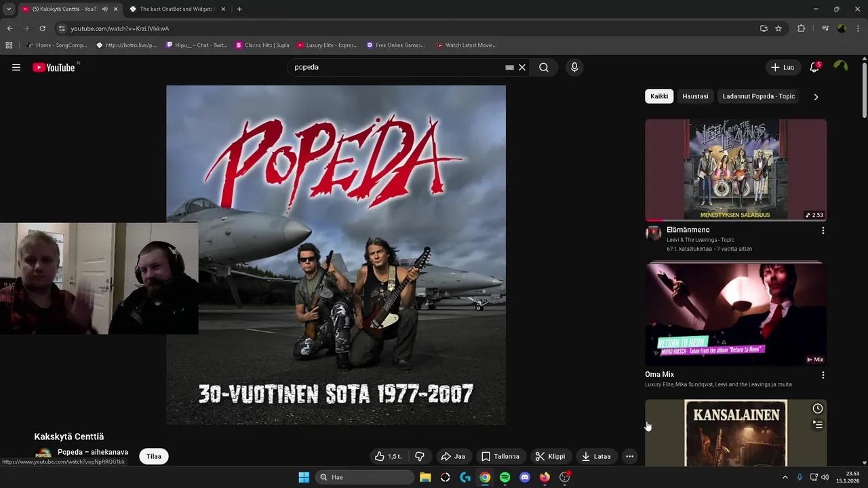Open the Home - SongComp bookmark

pos(56,45)
